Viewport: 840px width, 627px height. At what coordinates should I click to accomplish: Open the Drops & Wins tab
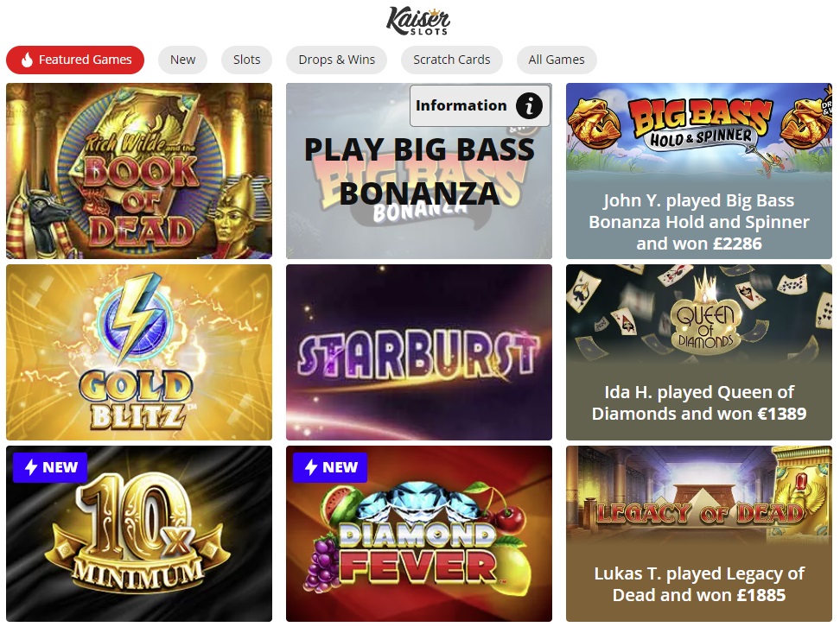[x=336, y=60]
